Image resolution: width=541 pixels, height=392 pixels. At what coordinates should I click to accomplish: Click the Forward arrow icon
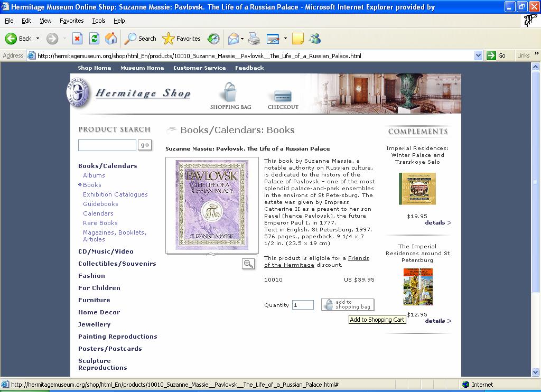pos(52,39)
